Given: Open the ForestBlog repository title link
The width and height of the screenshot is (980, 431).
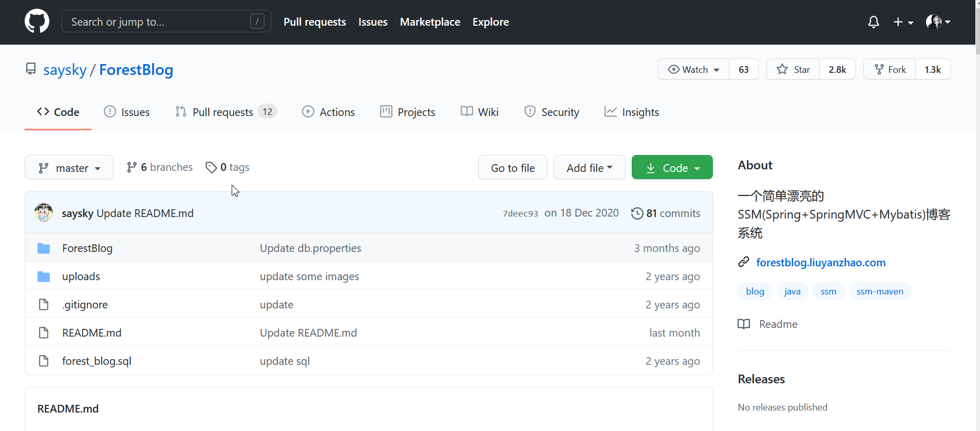Looking at the screenshot, I should [x=136, y=70].
